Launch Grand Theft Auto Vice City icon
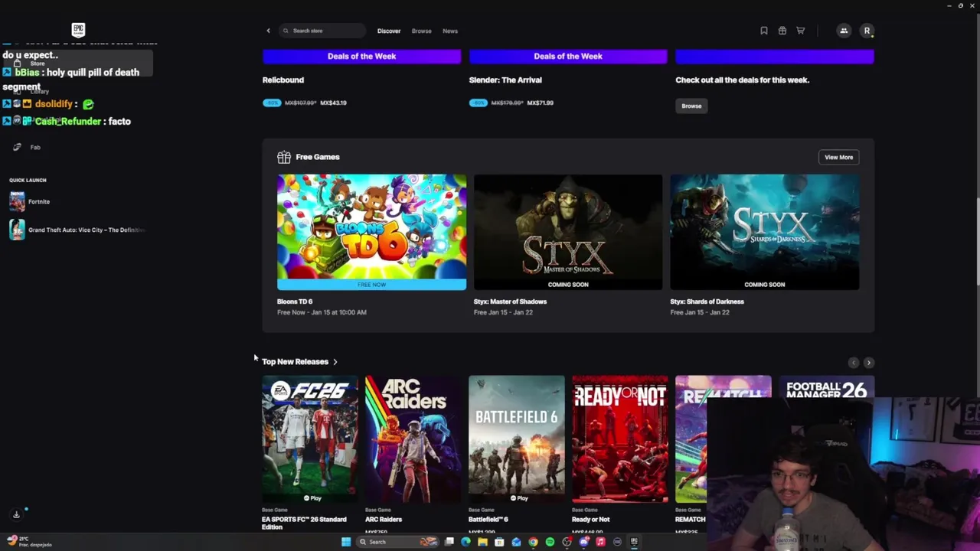The width and height of the screenshot is (980, 551). pos(17,230)
